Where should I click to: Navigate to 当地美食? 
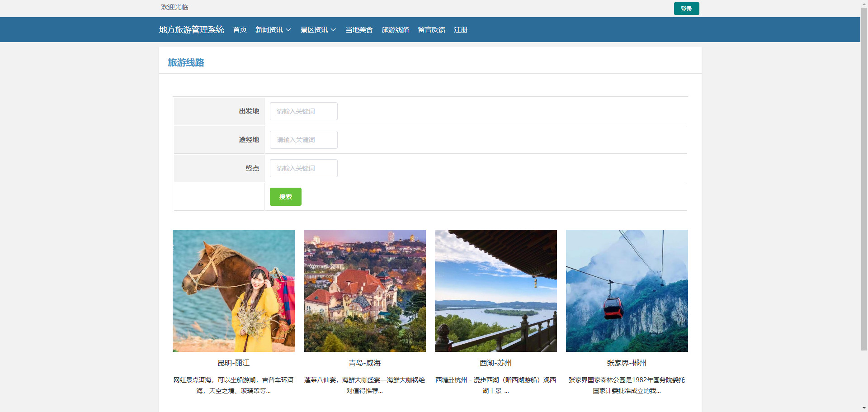359,30
